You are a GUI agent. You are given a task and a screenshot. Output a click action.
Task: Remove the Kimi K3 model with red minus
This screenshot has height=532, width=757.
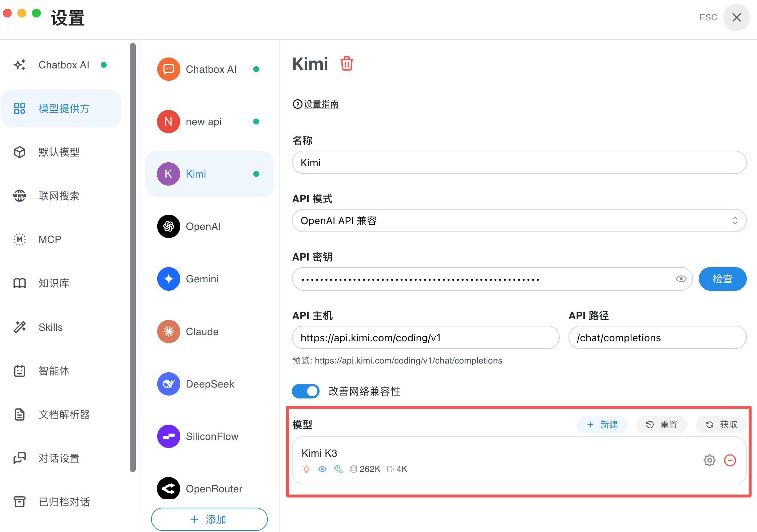point(730,460)
